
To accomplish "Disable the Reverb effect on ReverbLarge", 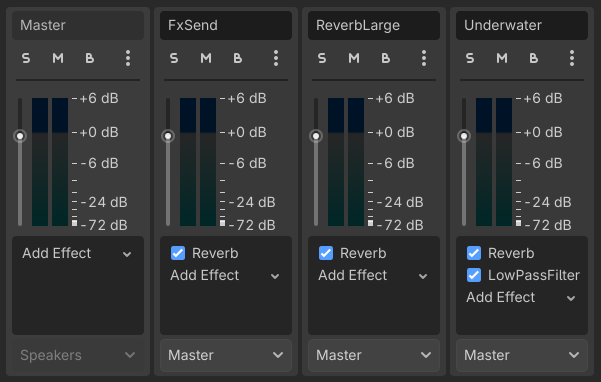I will 326,253.
